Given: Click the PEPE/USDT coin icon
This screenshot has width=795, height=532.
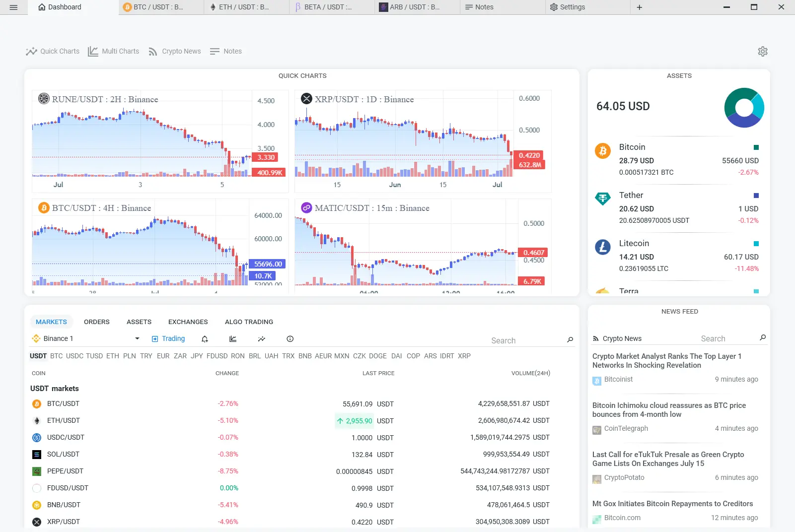Looking at the screenshot, I should pyautogui.click(x=37, y=471).
